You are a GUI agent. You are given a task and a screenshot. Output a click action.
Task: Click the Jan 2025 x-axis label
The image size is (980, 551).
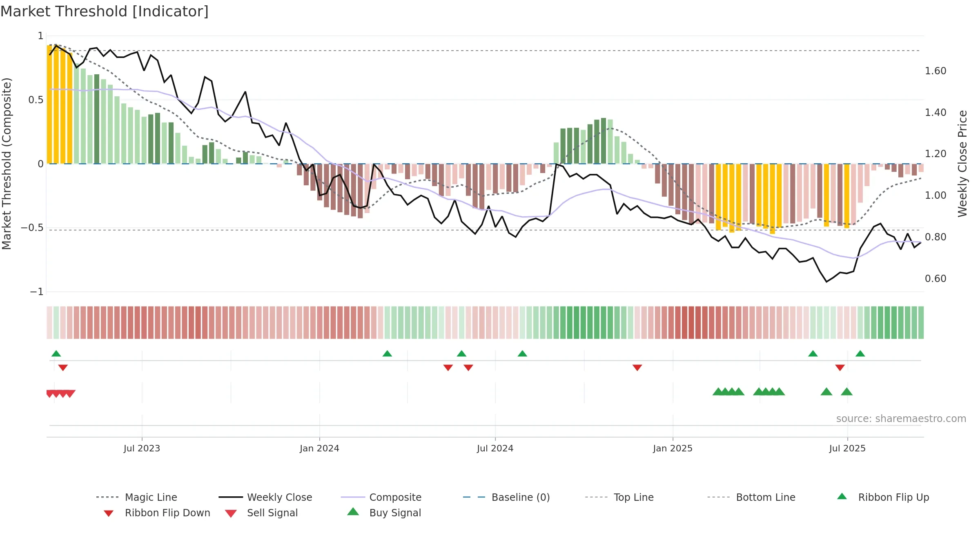pos(673,449)
